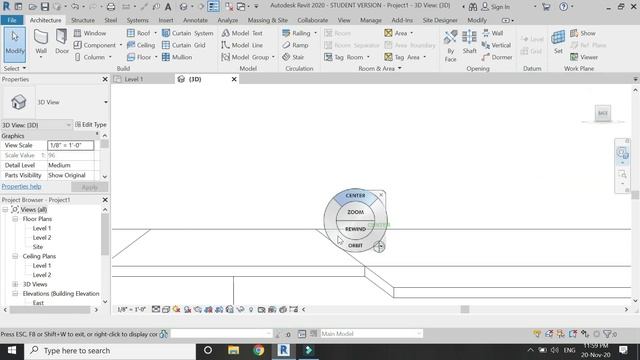Viewport: 640px width, 360px height.
Task: Select the Tag Room tool
Action: coord(344,57)
